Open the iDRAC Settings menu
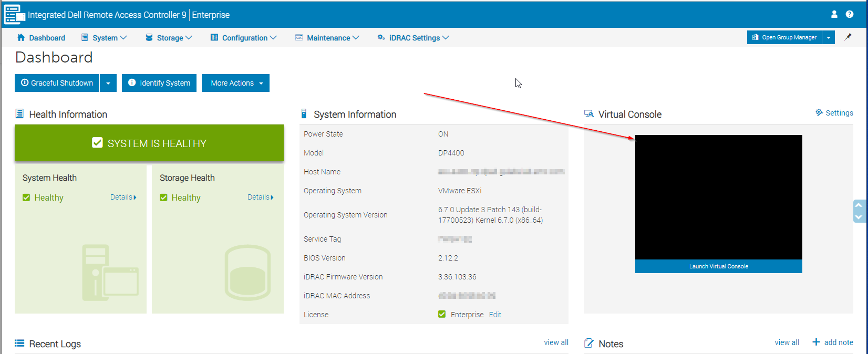868x354 pixels. (x=414, y=38)
